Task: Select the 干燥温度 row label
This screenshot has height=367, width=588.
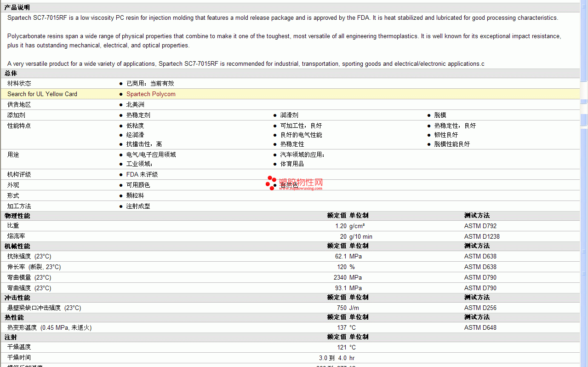Action: tap(19, 347)
